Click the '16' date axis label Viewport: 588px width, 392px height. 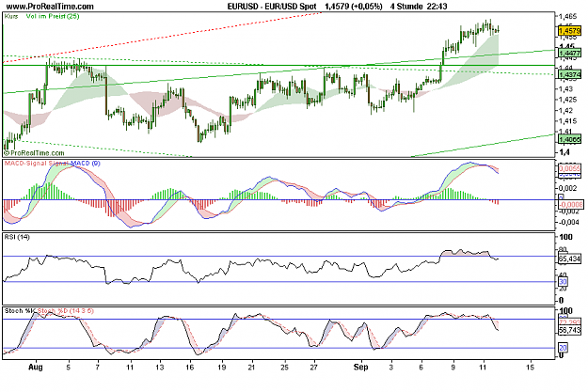pyautogui.click(x=190, y=367)
